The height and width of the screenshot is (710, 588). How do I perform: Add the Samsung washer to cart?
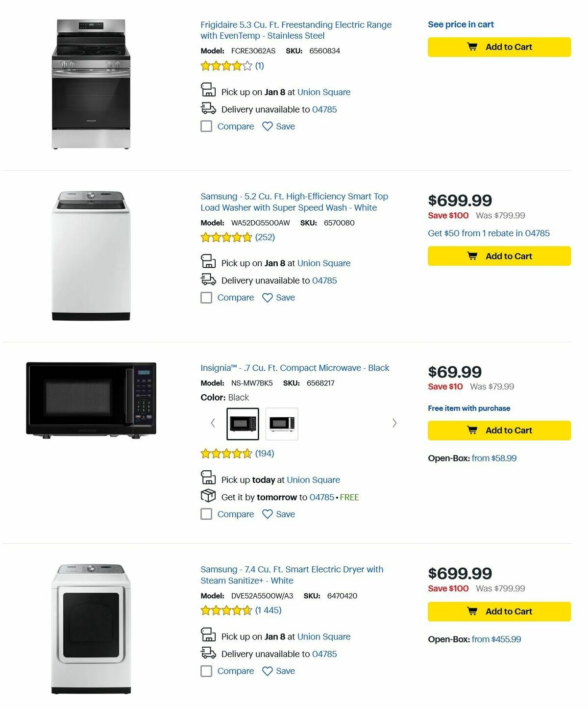click(499, 256)
